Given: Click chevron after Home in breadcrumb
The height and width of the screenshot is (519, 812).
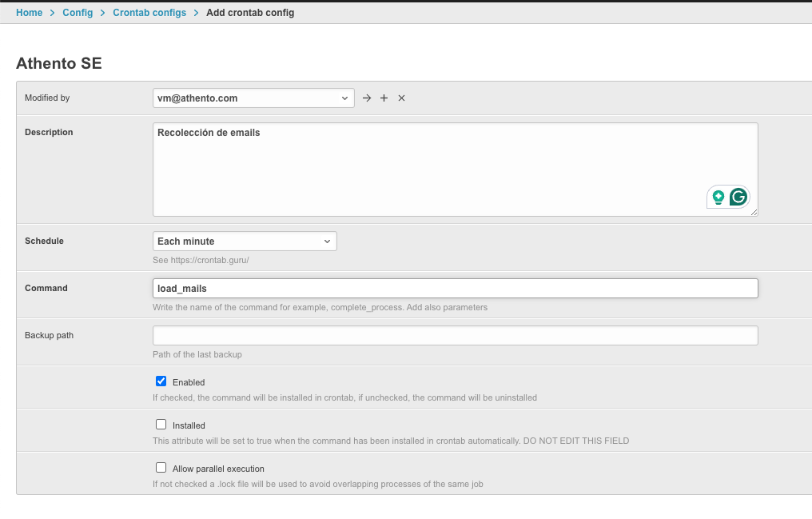Looking at the screenshot, I should 53,13.
